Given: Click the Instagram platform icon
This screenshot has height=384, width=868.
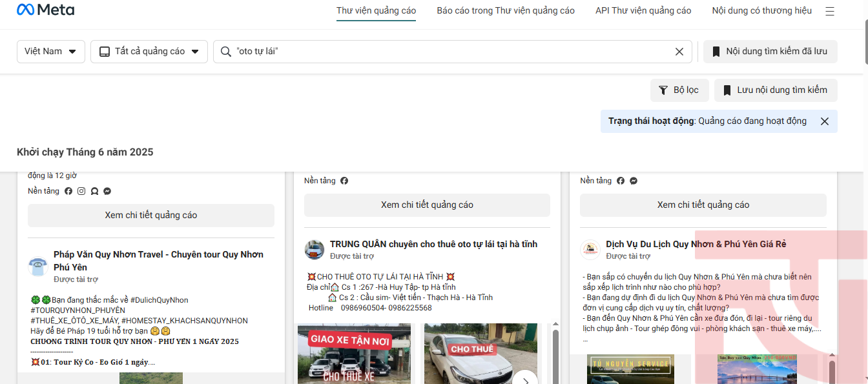Looking at the screenshot, I should click(81, 191).
